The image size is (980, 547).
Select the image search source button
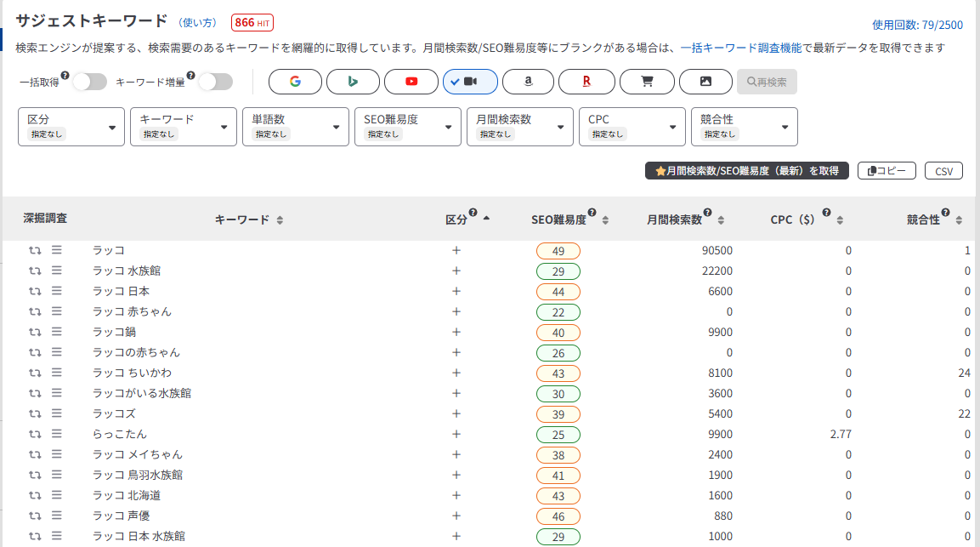point(705,82)
